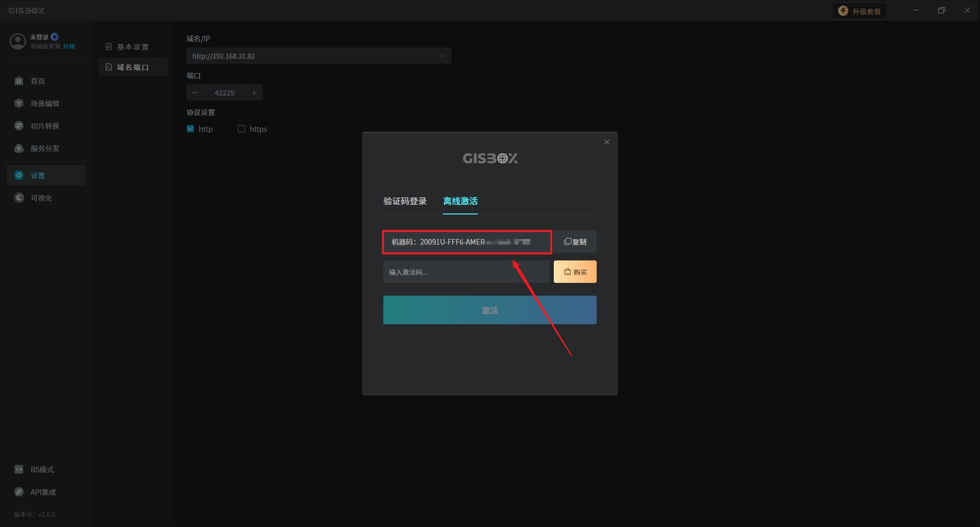Decrease port number with minus button
This screenshot has width=980, height=527.
194,93
